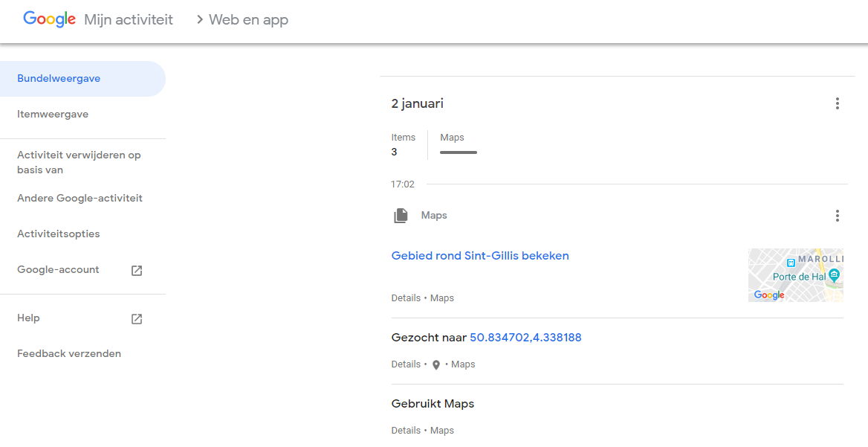
Task: Open the 2 januari three-dot menu
Action: click(x=837, y=103)
